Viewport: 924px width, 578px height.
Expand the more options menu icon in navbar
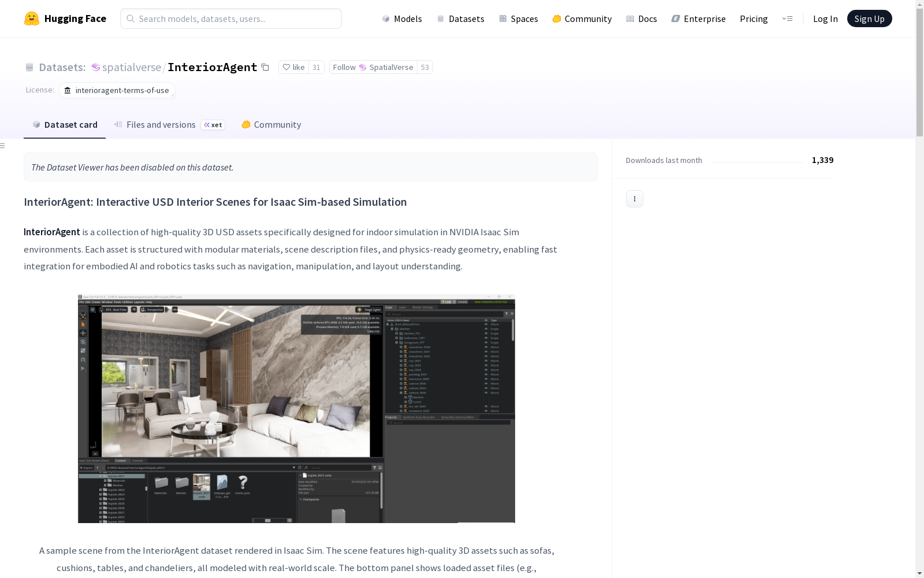[x=787, y=18]
